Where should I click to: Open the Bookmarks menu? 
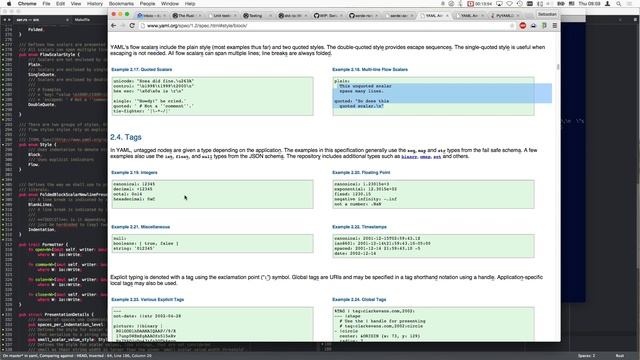(x=121, y=4)
